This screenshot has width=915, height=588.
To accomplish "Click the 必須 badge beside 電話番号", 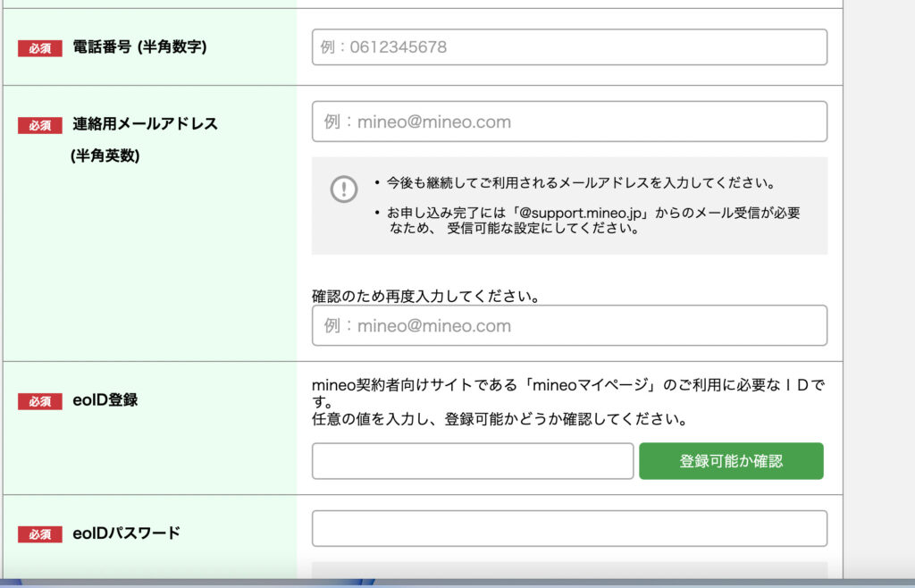I will point(39,48).
